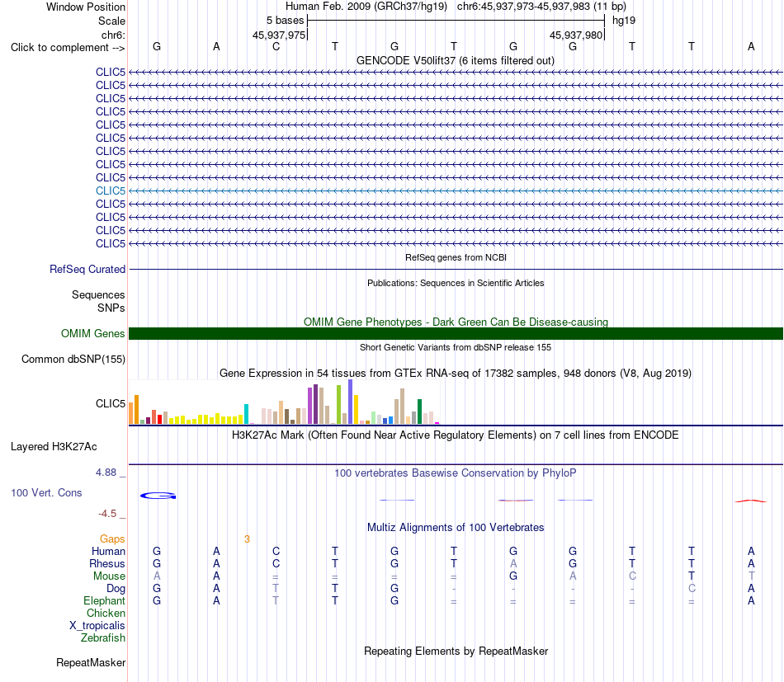This screenshot has width=784, height=682.
Task: Click the Sequences track label
Action: click(98, 294)
